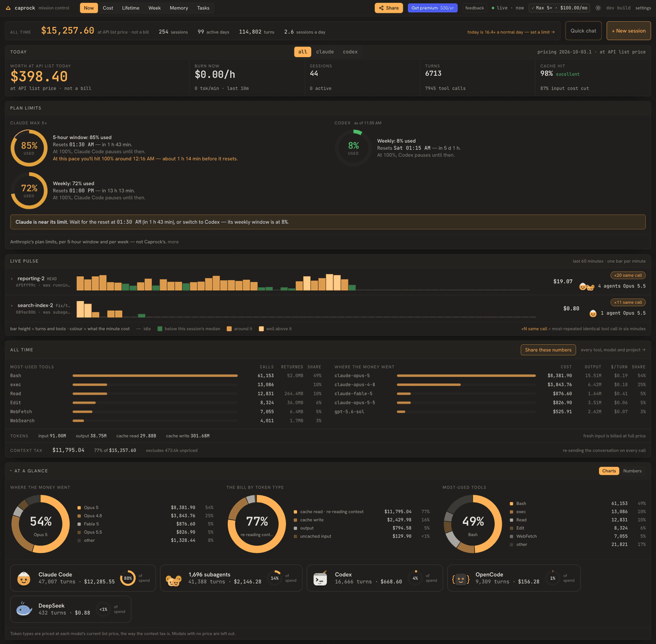
Task: Open the Tasks tab
Action: [x=203, y=8]
